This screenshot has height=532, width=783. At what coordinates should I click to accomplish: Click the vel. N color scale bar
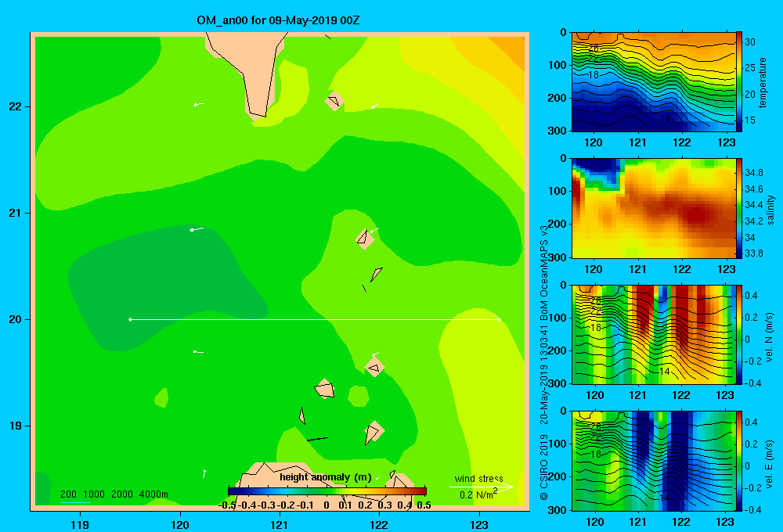(x=738, y=334)
